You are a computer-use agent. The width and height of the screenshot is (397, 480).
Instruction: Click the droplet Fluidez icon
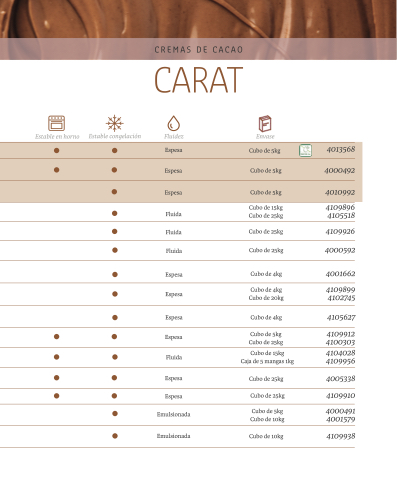tap(174, 123)
